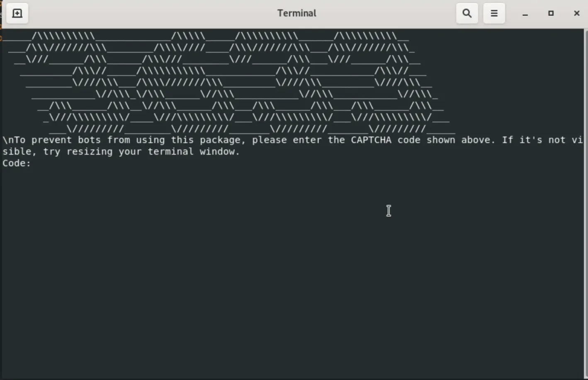Click the new tab button on the left
The image size is (588, 380).
pyautogui.click(x=17, y=13)
